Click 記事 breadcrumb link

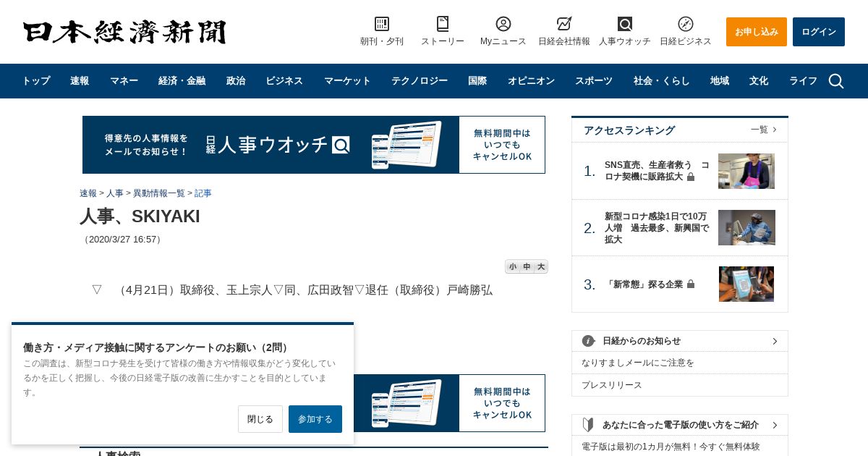click(203, 193)
